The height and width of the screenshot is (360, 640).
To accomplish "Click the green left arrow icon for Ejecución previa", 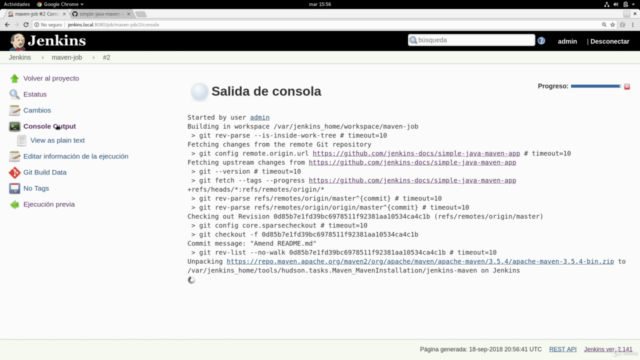I will click(14, 204).
